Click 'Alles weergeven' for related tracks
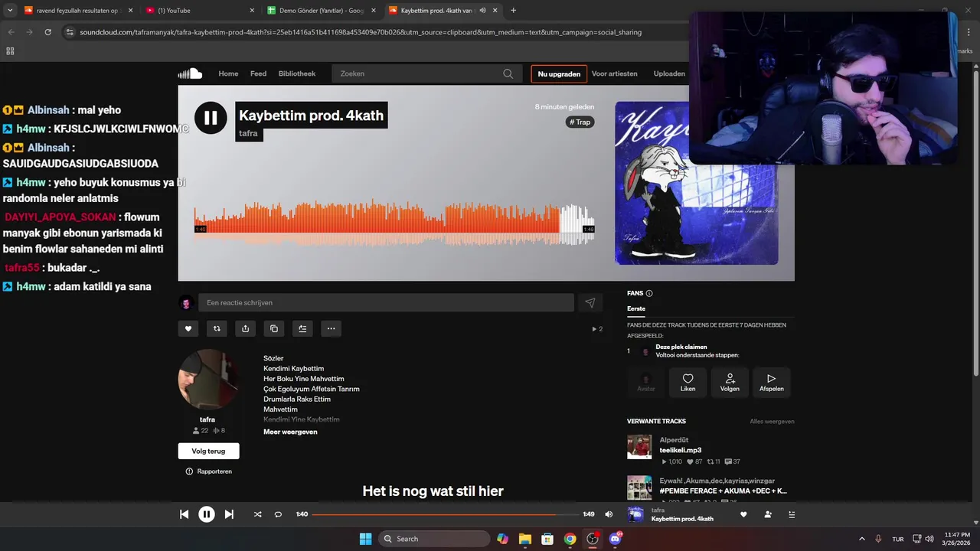Screen dimensions: 980x551 pos(772,421)
